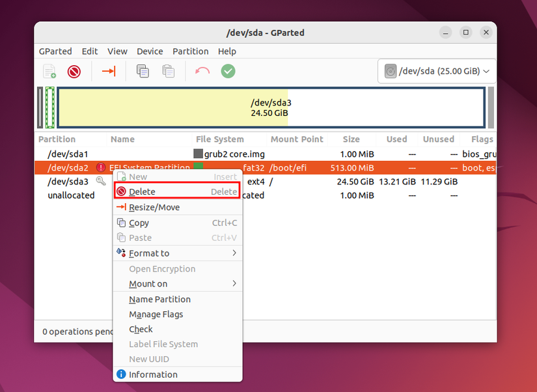
Task: Open the /dev/sda device selector dropdown
Action: pos(436,71)
